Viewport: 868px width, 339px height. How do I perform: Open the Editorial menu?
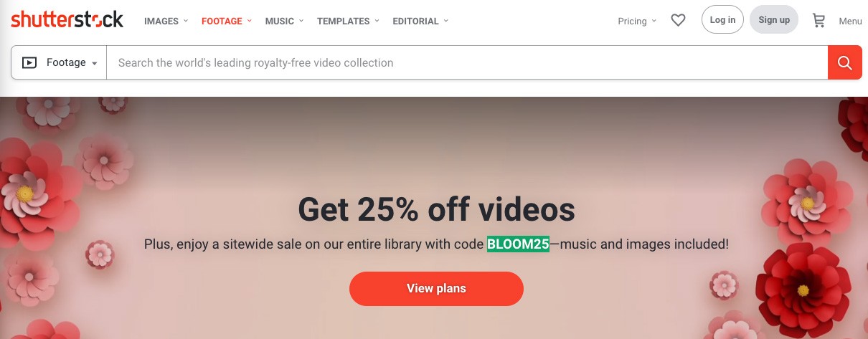420,21
